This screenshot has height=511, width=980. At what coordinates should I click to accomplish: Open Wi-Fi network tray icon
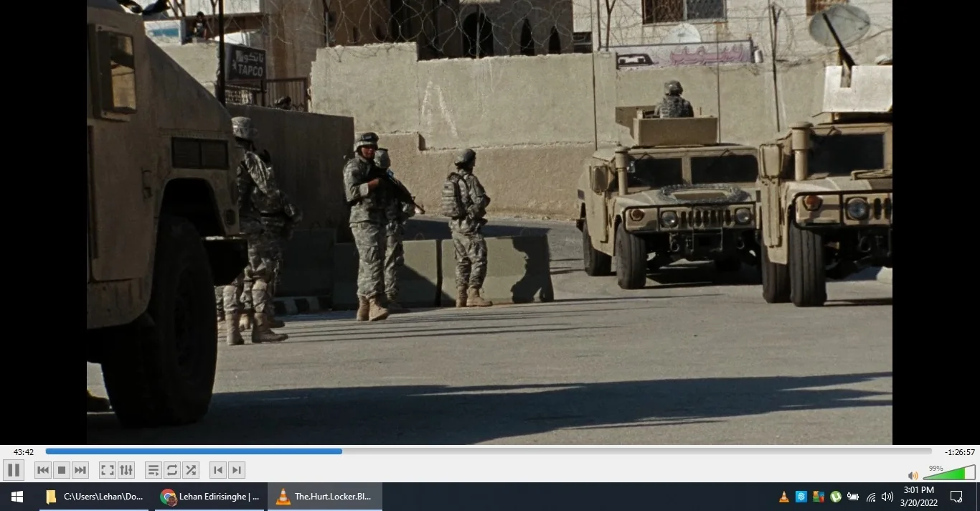pos(871,497)
